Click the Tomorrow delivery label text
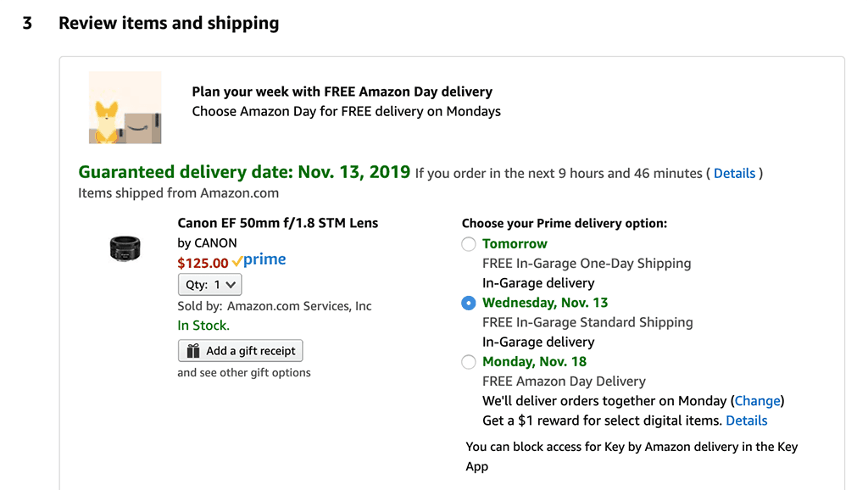 (x=515, y=244)
